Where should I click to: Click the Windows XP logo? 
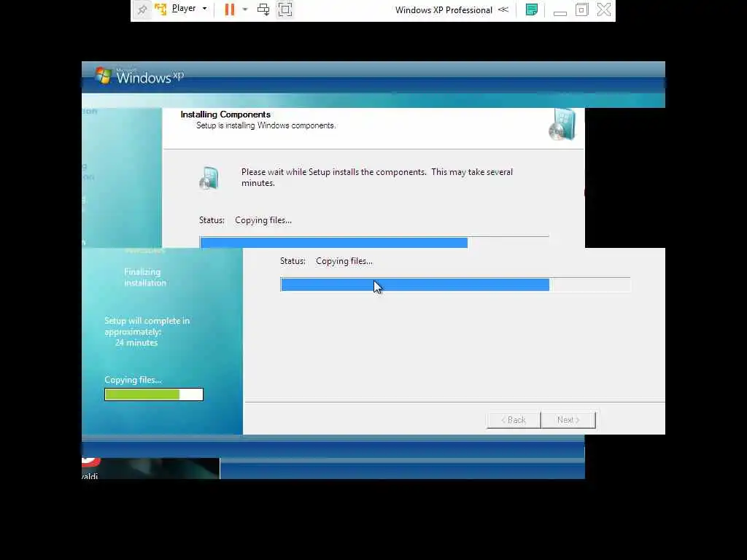tap(139, 76)
